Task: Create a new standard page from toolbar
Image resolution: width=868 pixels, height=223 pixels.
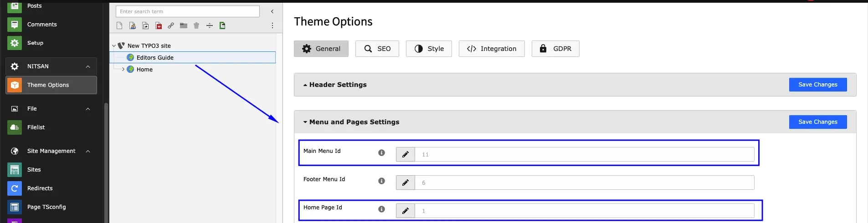Action: [119, 25]
